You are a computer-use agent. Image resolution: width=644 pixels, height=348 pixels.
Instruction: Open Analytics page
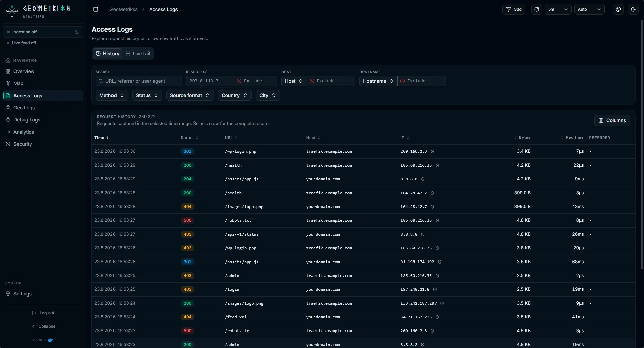pyautogui.click(x=43, y=132)
